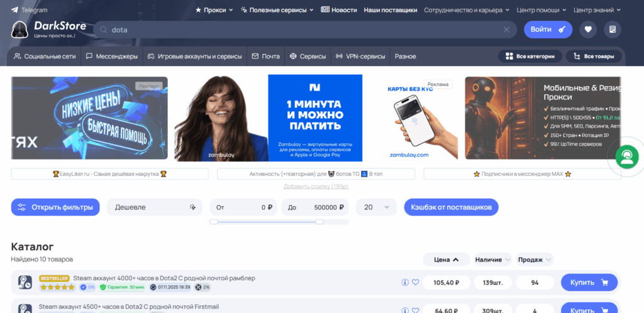Image resolution: width=644 pixels, height=313 pixels.
Task: Open EasyLiker.ru самая дешёвая накрутка link
Action: point(109,174)
